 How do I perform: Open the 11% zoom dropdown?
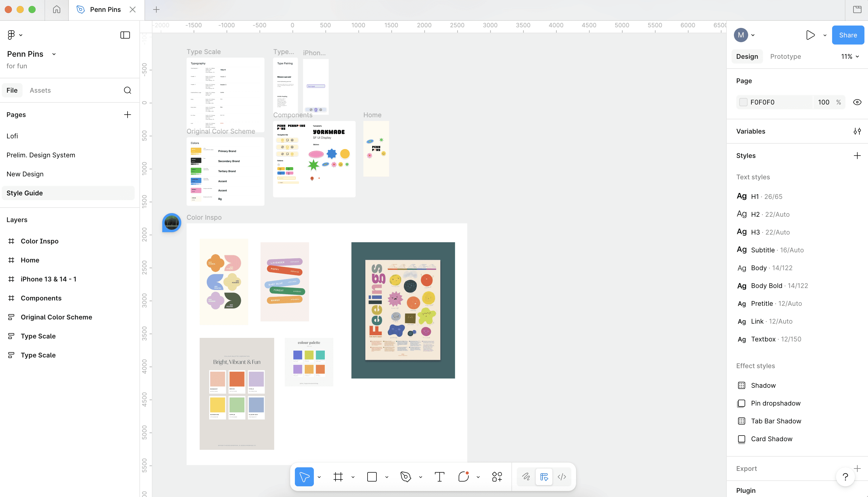850,56
